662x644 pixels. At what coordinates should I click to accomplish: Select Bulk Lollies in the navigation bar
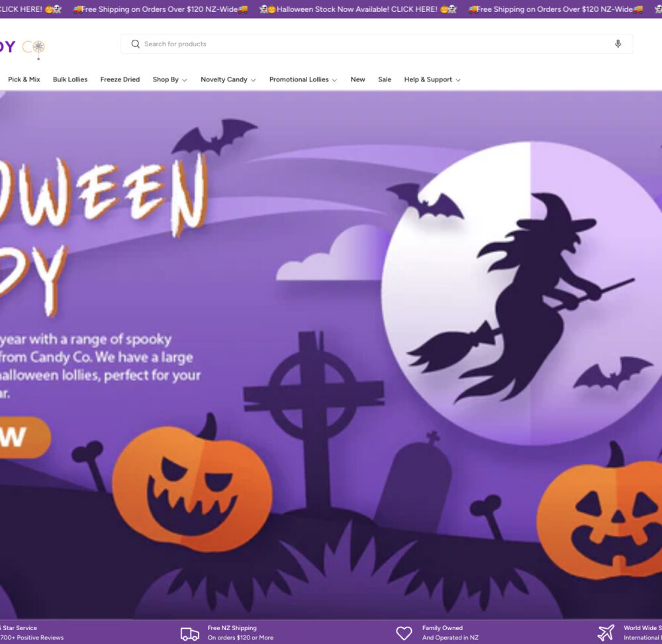tap(70, 79)
